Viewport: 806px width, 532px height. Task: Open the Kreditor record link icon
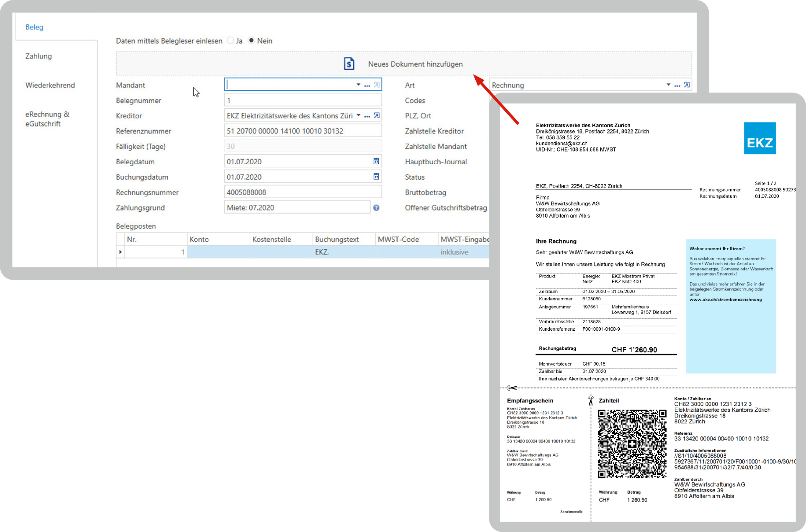pos(377,115)
